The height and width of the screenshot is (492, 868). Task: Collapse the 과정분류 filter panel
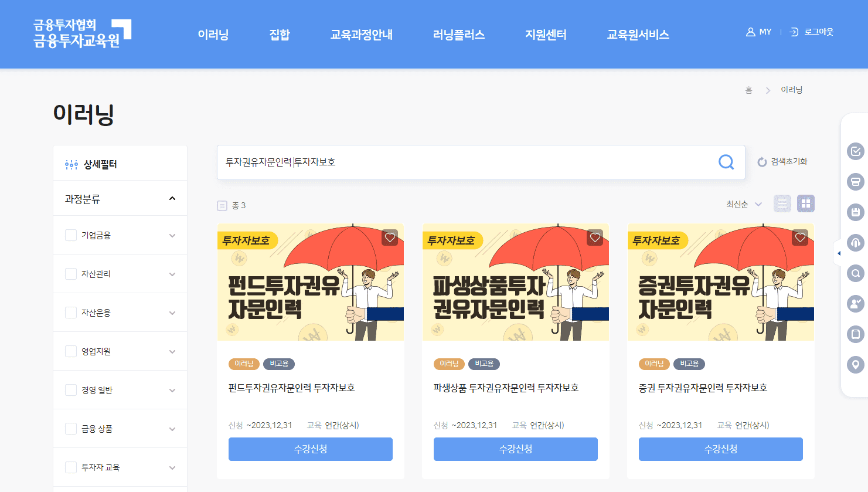pos(172,198)
